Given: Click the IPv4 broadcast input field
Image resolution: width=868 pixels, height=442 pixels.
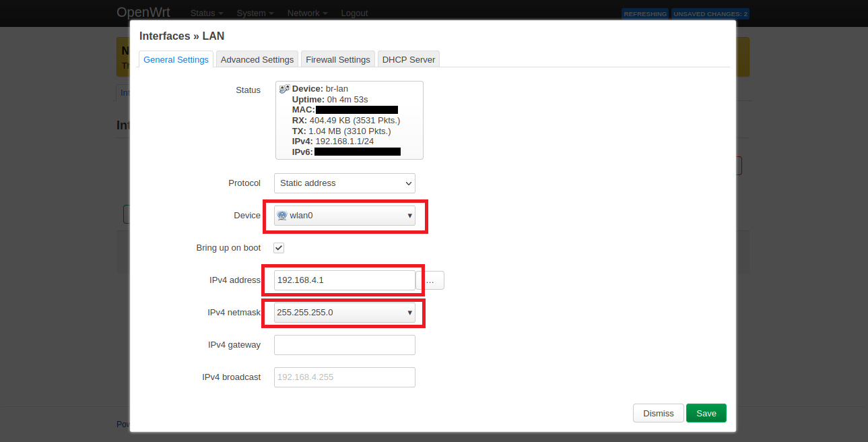Looking at the screenshot, I should click(x=345, y=377).
